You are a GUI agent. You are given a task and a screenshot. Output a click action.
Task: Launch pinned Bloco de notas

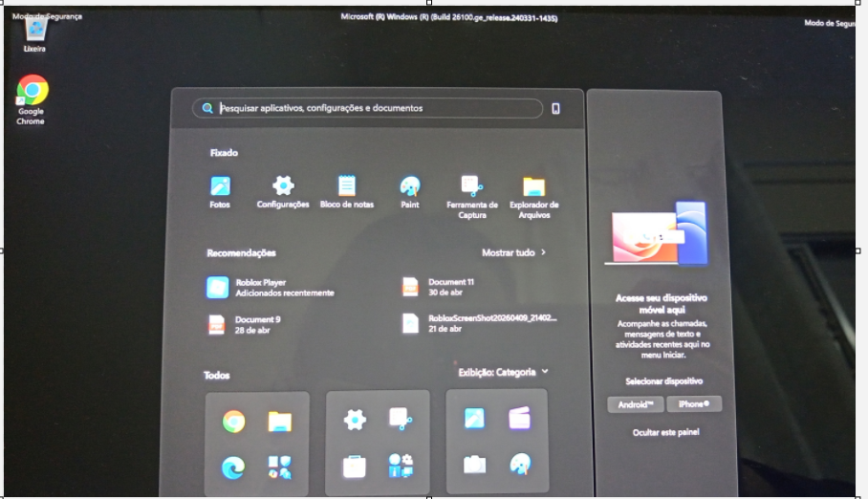click(347, 192)
